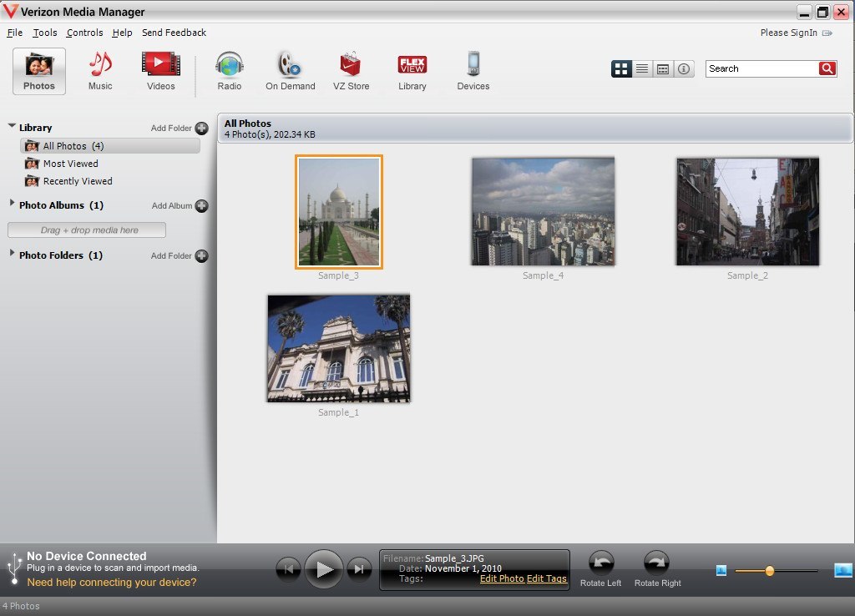
Task: Select the Music library icon
Action: pos(99,71)
